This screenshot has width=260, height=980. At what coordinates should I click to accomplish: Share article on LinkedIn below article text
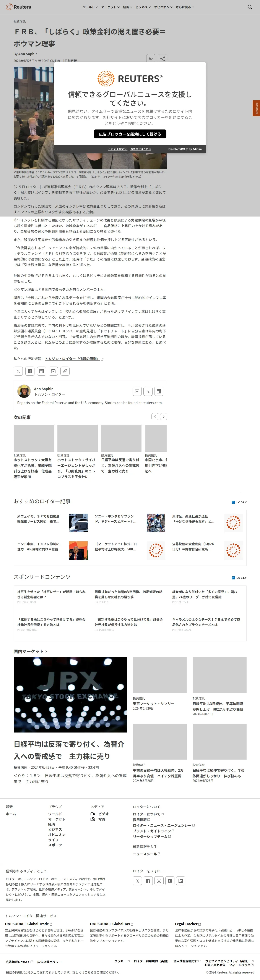(42, 371)
